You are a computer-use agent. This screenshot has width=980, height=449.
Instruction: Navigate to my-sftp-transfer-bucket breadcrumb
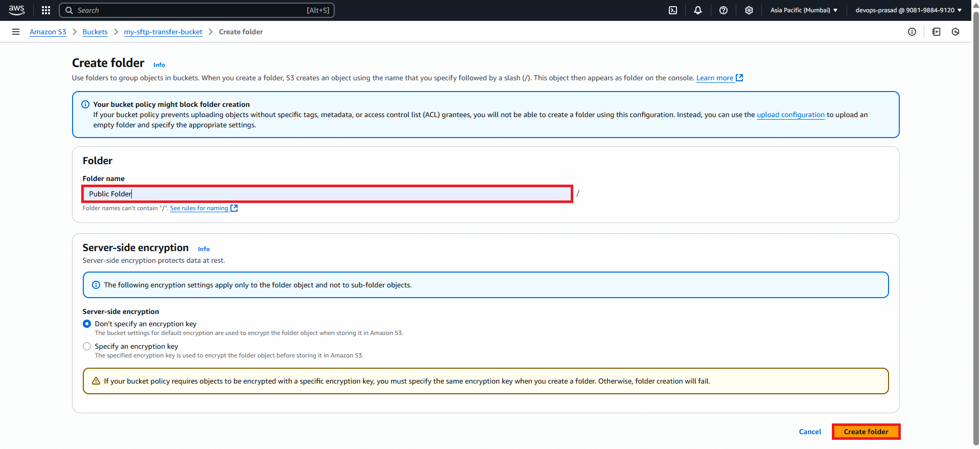click(x=163, y=32)
